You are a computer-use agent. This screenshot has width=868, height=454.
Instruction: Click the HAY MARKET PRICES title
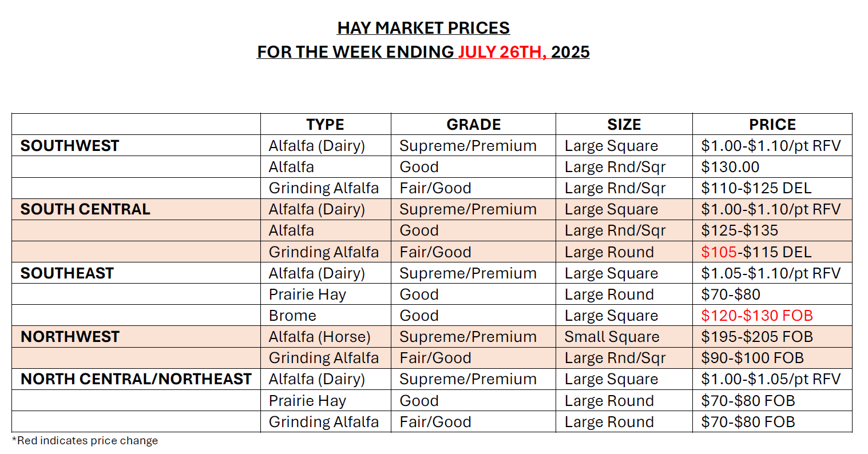point(423,28)
